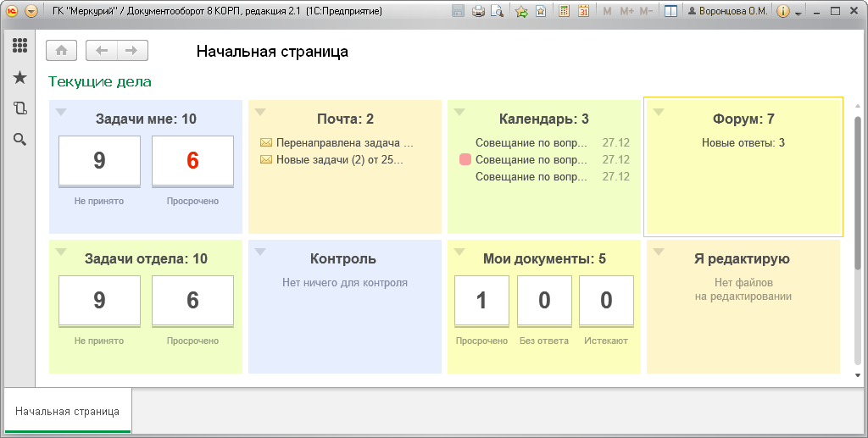This screenshot has width=868, height=438.
Task: Open the Форум: 7 heading
Action: tap(743, 119)
